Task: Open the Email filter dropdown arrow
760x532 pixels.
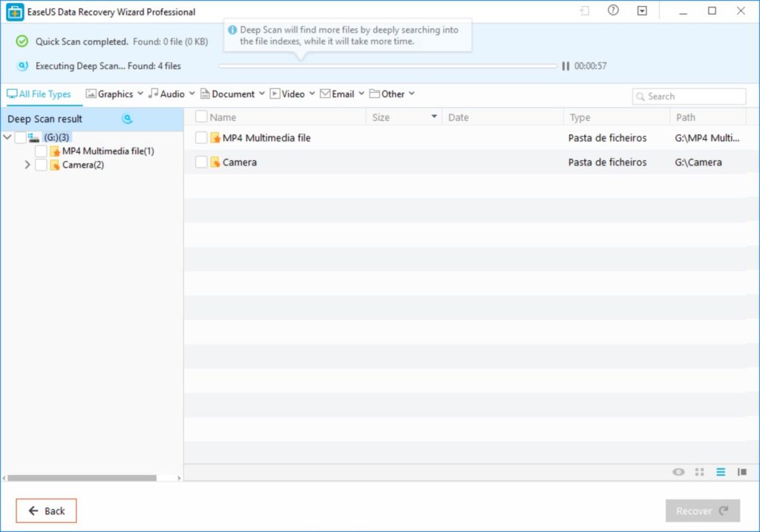Action: click(361, 93)
